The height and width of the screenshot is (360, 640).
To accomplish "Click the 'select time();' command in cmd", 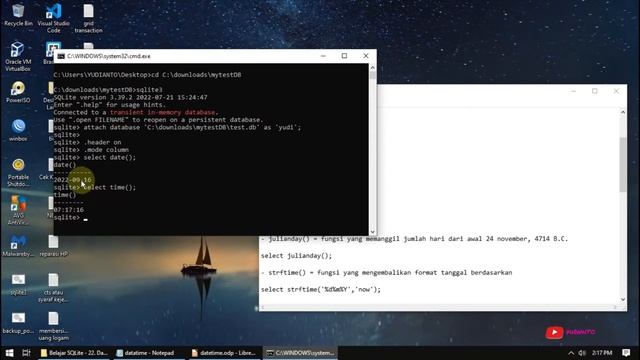I will point(109,187).
